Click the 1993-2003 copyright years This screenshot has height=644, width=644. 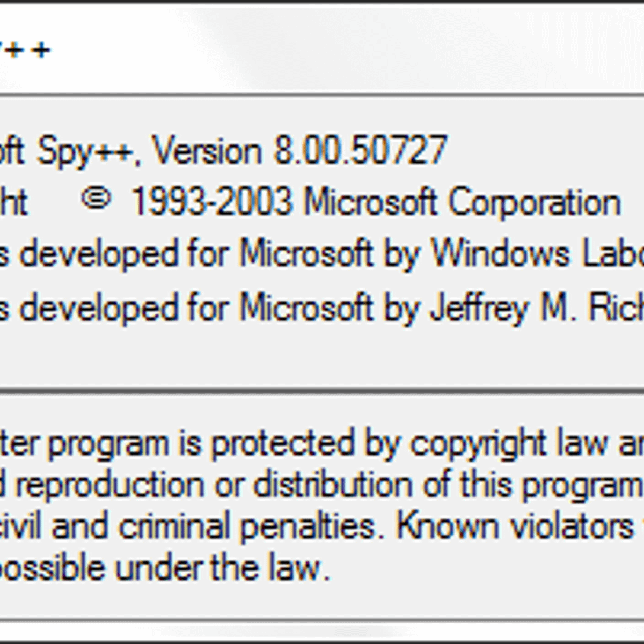pyautogui.click(x=211, y=202)
